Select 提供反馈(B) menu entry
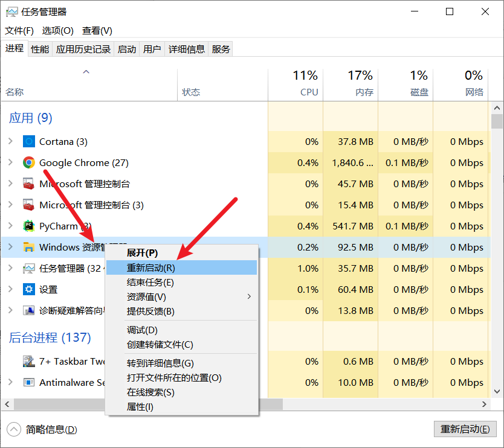 [x=182, y=311]
